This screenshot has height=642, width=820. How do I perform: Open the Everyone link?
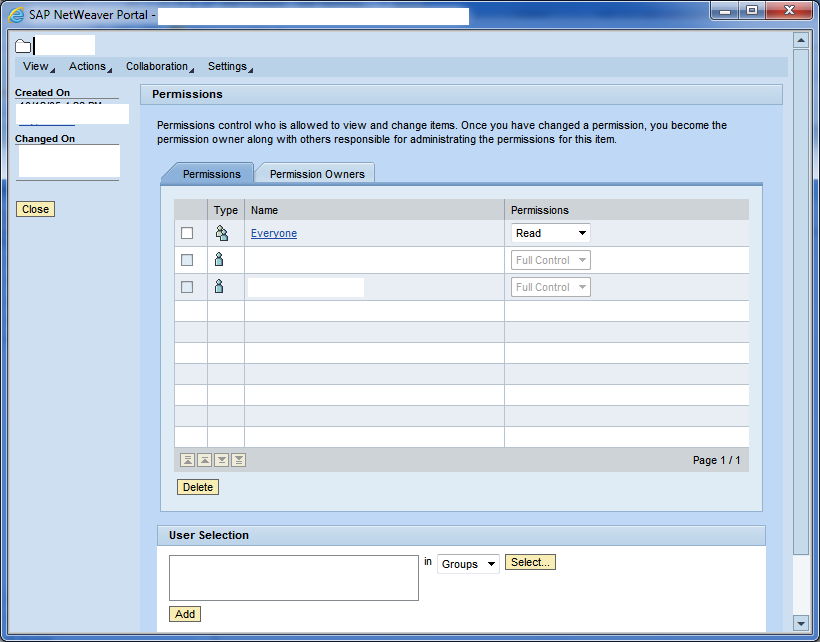(274, 233)
